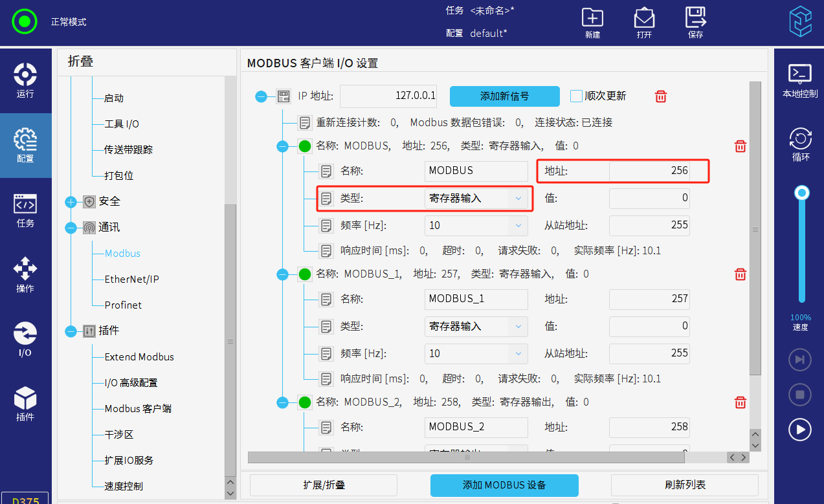Viewport: 824px width, 504px height.
Task: Enable the 顺次更新 checkbox
Action: [576, 96]
